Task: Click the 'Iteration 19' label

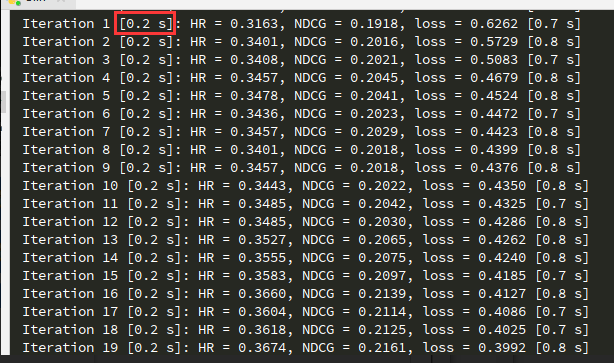Action: pos(70,348)
